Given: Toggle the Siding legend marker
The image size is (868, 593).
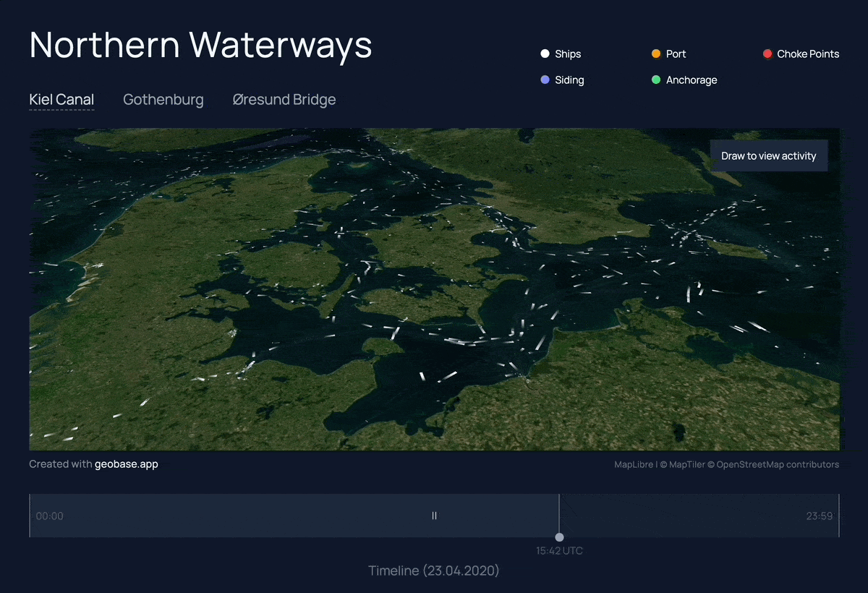Looking at the screenshot, I should pyautogui.click(x=544, y=80).
